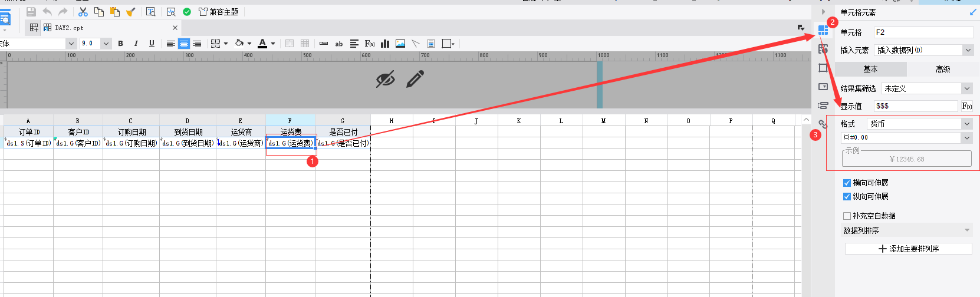The width and height of the screenshot is (980, 297).
Task: Click the green check validation icon
Action: click(187, 12)
